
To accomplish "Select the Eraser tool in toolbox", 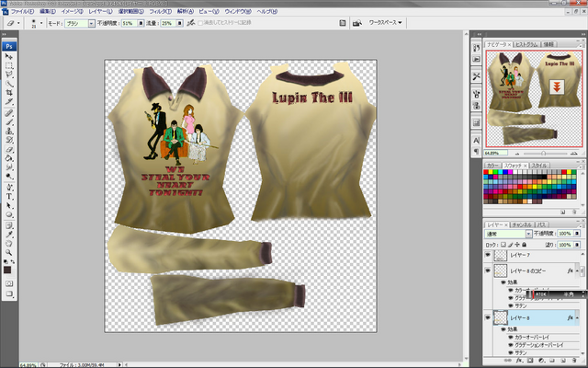I will tap(9, 149).
